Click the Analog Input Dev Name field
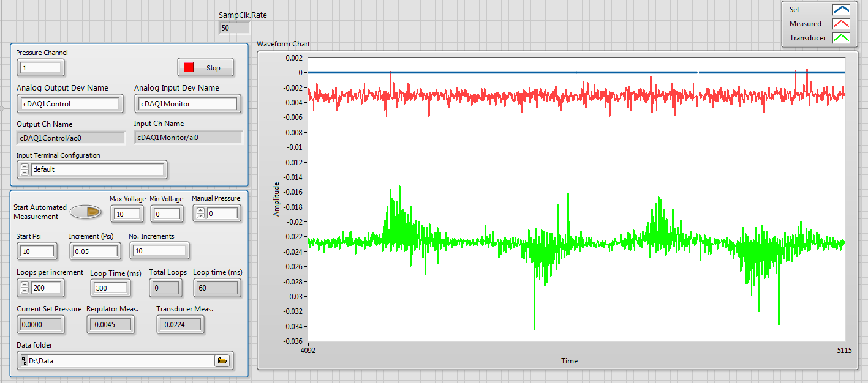This screenshot has height=383, width=868. pyautogui.click(x=187, y=104)
